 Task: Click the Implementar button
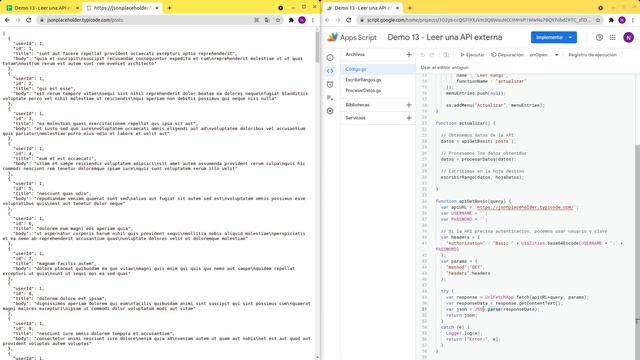pyautogui.click(x=549, y=37)
